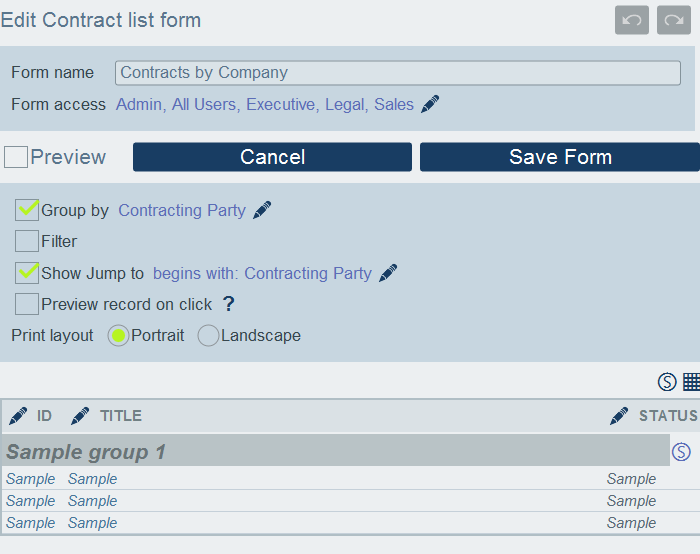Click the S icon on Sample group row
Image resolution: width=700 pixels, height=554 pixels.
[x=681, y=452]
